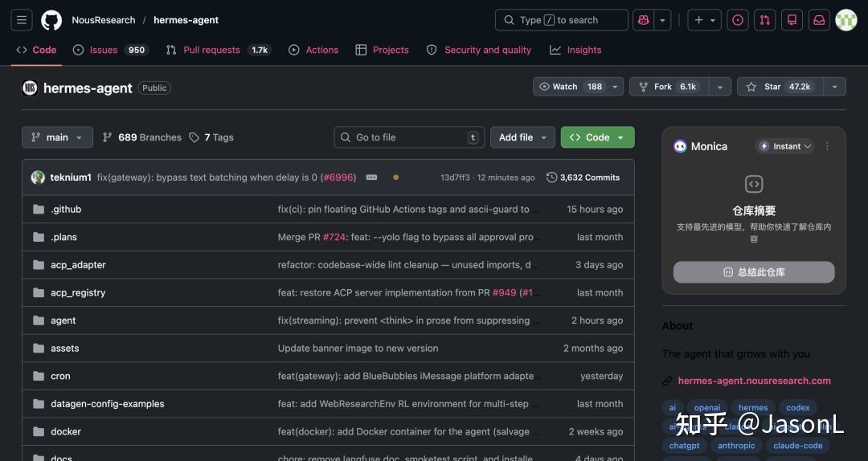Open the .github folder
This screenshot has width=868, height=461.
pyautogui.click(x=66, y=209)
